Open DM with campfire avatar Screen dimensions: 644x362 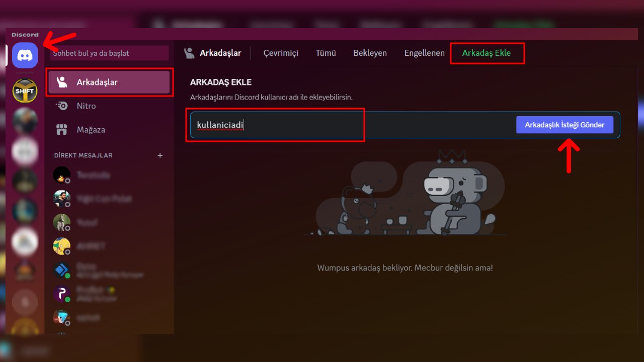(61, 175)
